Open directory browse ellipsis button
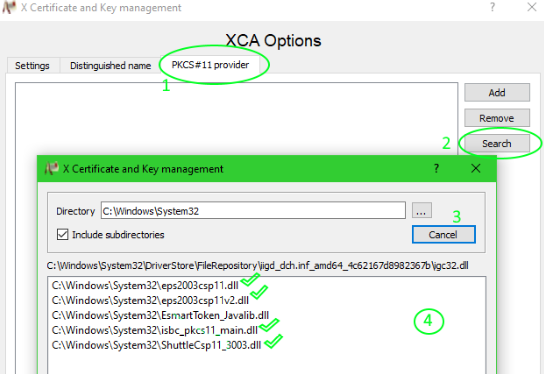Screen dimensions: 544x374 422,210
